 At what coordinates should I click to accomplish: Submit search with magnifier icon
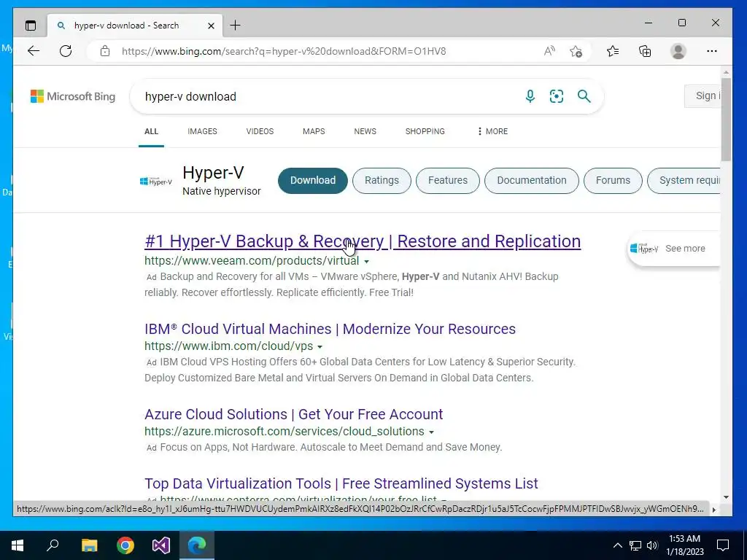[x=584, y=96]
